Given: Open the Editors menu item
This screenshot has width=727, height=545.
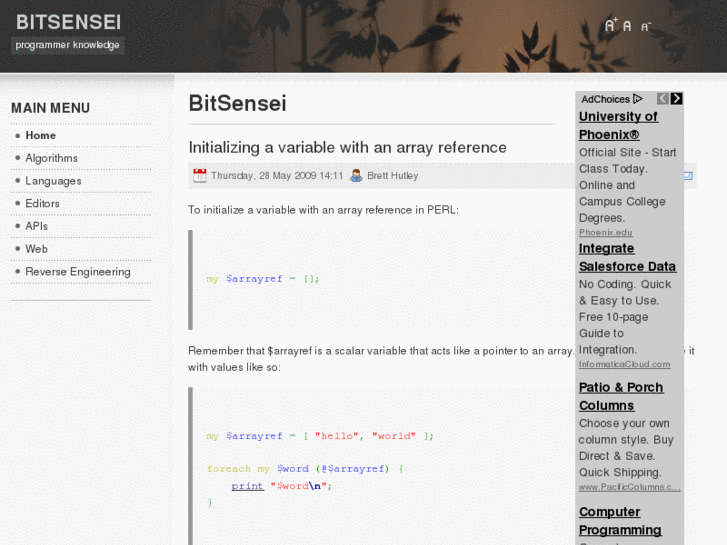Looking at the screenshot, I should 42,204.
